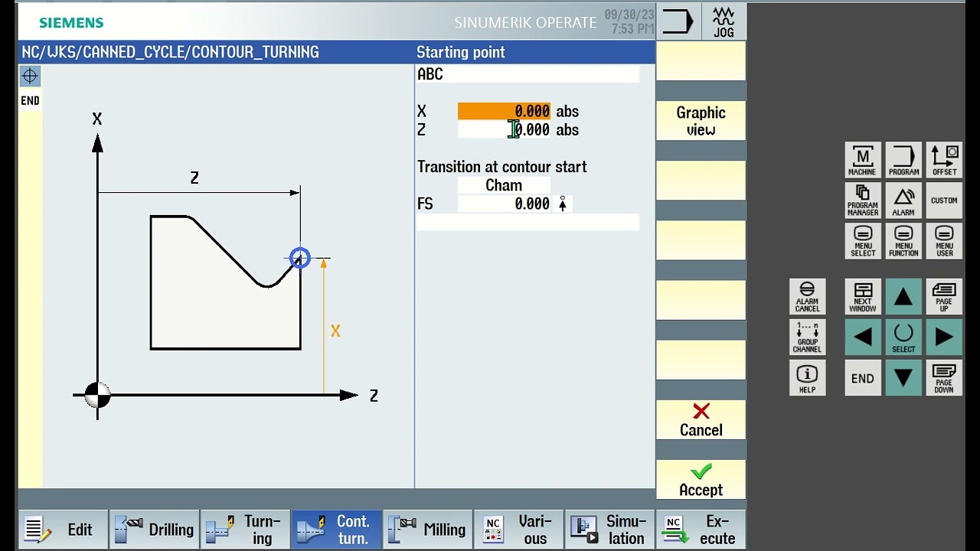
Task: Click the PAGE DOWN key
Action: [x=944, y=378]
